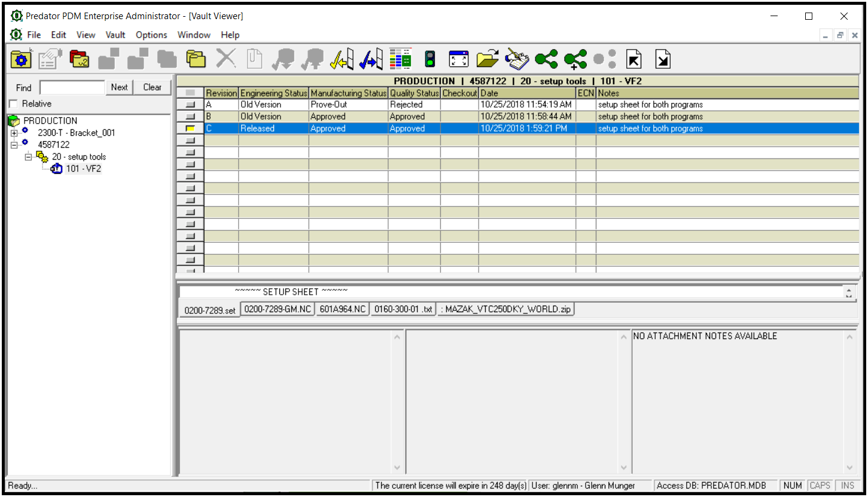The height and width of the screenshot is (497, 868).
Task: Click the grayed clipboard document toolbar icon
Action: pyautogui.click(x=255, y=59)
